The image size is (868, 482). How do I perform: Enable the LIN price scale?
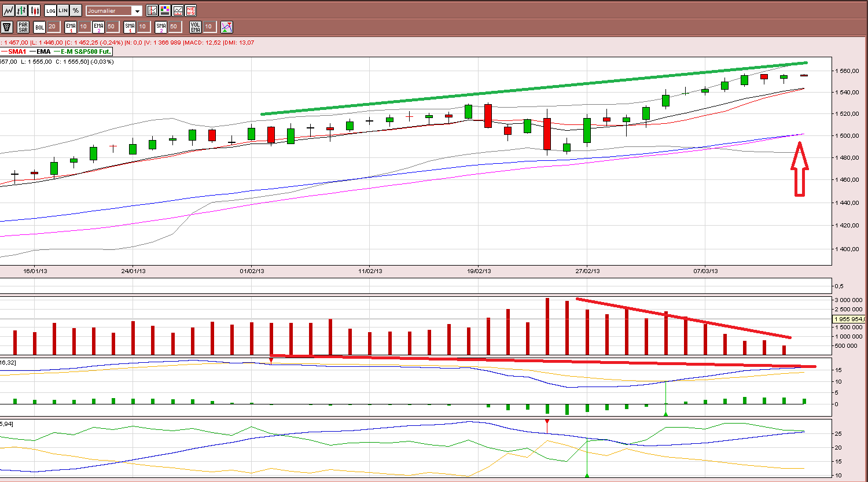click(63, 10)
